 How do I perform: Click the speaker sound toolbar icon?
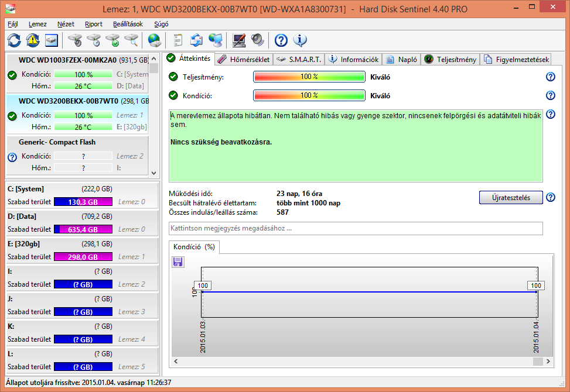tap(257, 40)
